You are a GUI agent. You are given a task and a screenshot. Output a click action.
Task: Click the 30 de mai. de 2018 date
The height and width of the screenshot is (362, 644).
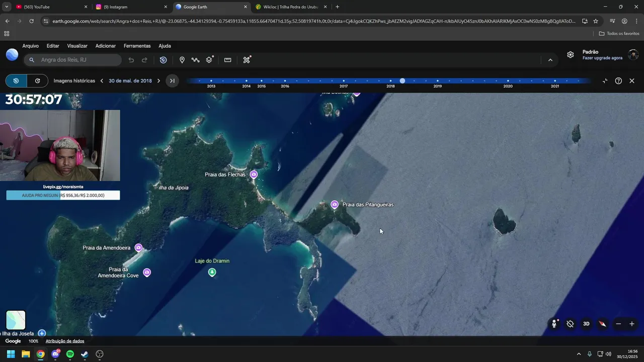130,80
